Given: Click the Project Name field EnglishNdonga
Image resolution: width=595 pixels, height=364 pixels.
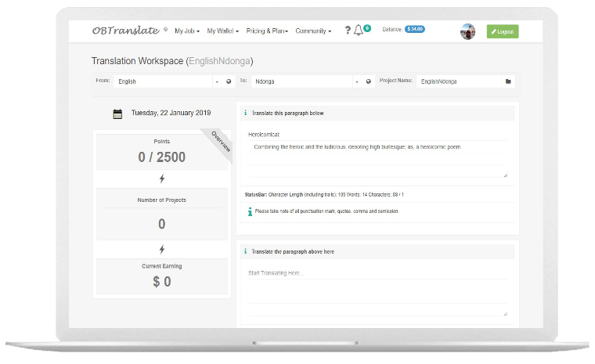Looking at the screenshot, I should pos(459,81).
